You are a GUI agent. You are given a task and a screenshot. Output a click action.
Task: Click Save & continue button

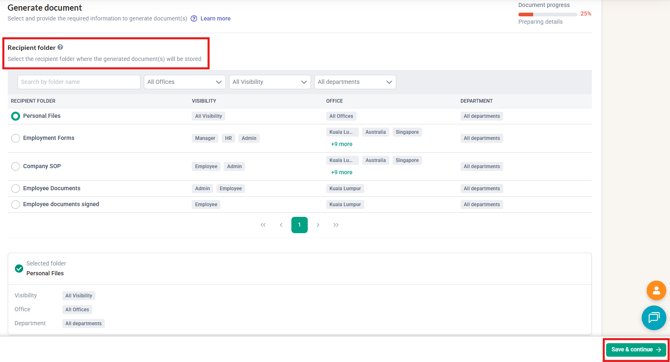[x=636, y=350]
